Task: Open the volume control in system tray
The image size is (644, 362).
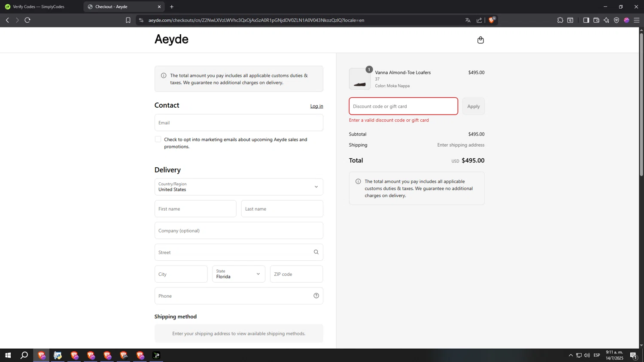Action: pos(587,355)
